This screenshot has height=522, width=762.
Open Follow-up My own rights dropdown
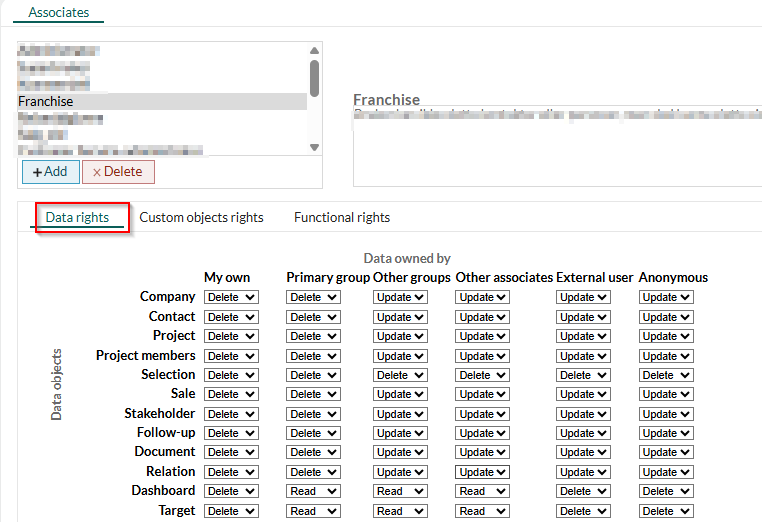[231, 433]
